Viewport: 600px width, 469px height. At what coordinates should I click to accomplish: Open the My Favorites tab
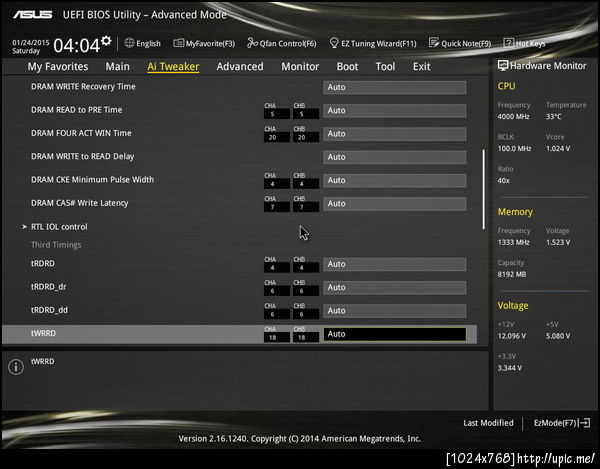tap(58, 67)
